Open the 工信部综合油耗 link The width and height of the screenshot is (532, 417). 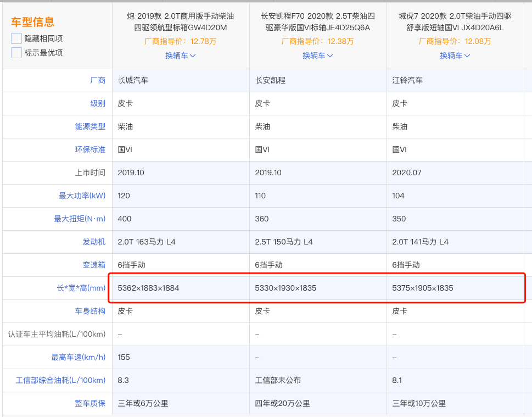60,380
